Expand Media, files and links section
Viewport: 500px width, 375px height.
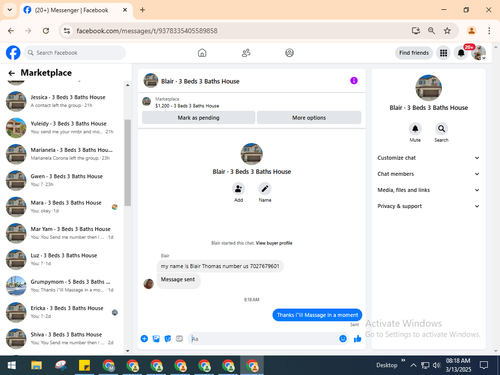(429, 190)
